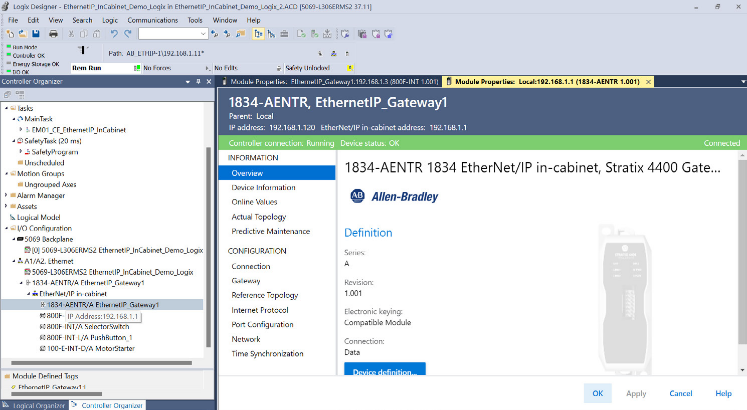Click the Who Active network icon beside the path
The image size is (747, 410).
(334, 53)
